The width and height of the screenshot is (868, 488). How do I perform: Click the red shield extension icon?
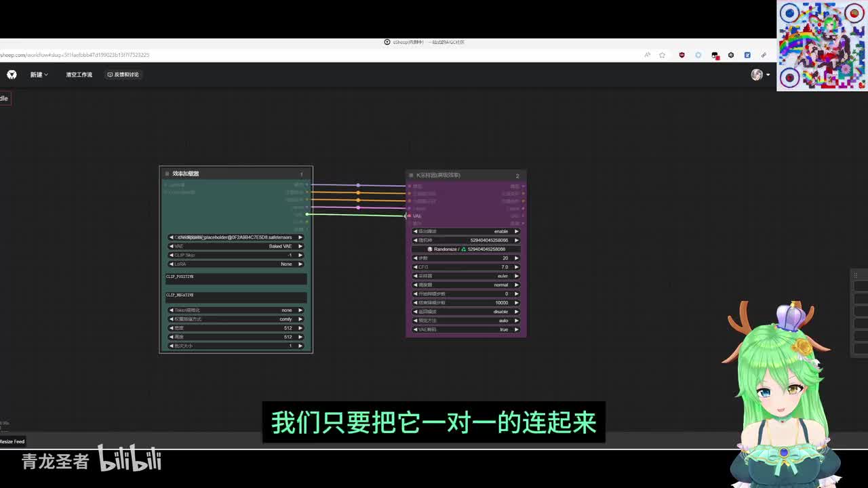[x=682, y=55]
